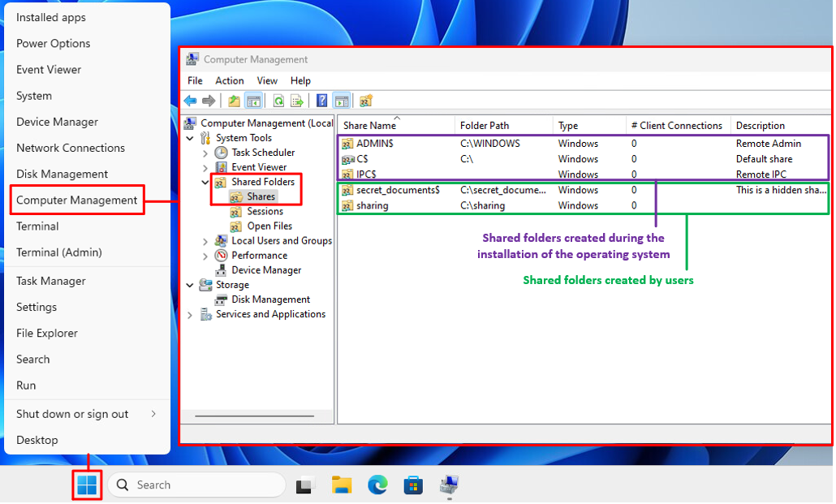This screenshot has width=836, height=504.
Task: Toggle the console tree pane icon
Action: 252,100
